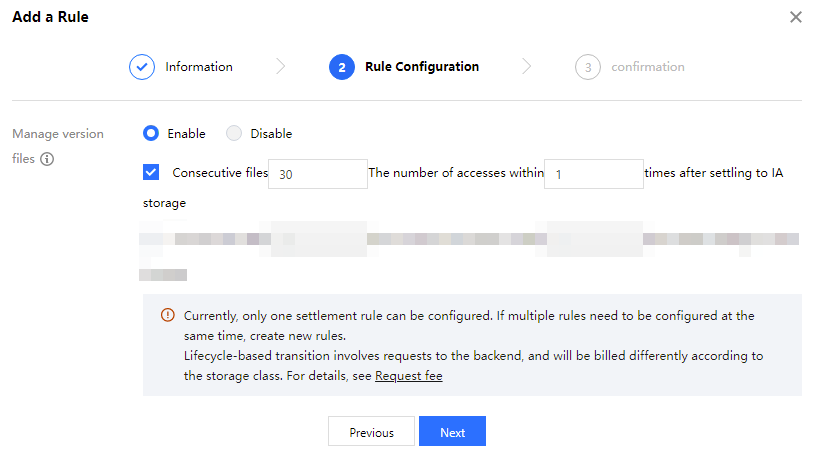Click the confirmation step label
The height and width of the screenshot is (457, 818).
[x=648, y=67]
